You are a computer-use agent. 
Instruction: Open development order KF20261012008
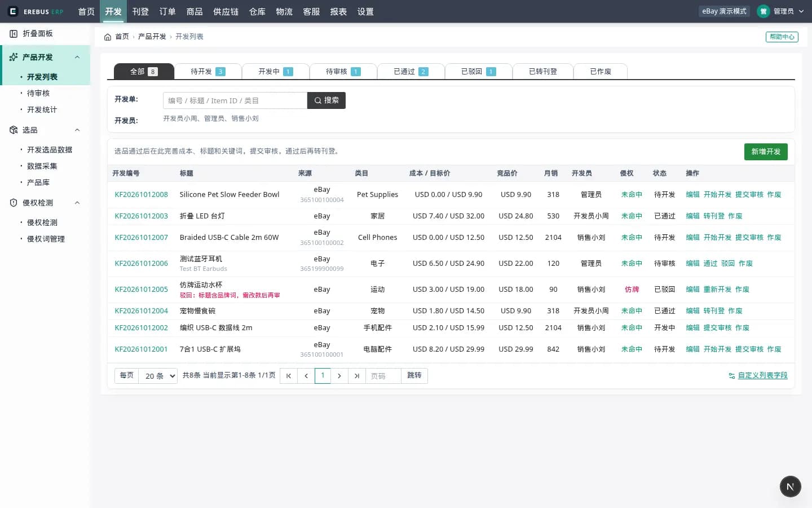pyautogui.click(x=142, y=195)
